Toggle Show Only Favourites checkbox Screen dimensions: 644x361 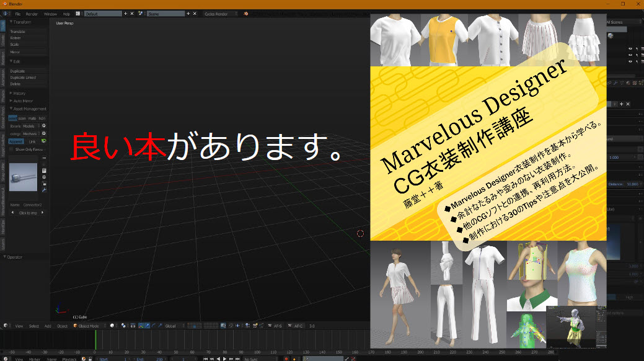12,149
